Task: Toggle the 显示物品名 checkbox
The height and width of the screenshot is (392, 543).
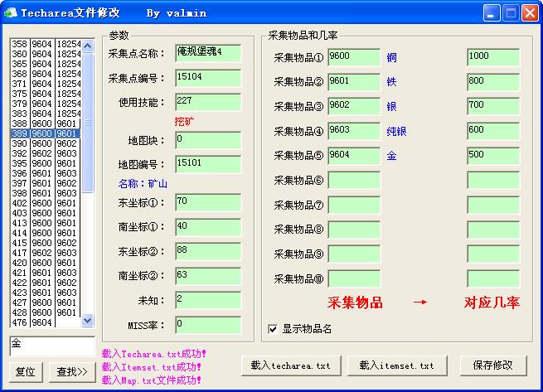Action: click(x=273, y=329)
